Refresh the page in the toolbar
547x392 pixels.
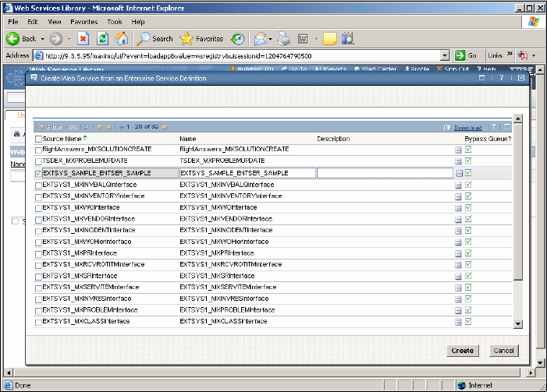coord(101,38)
